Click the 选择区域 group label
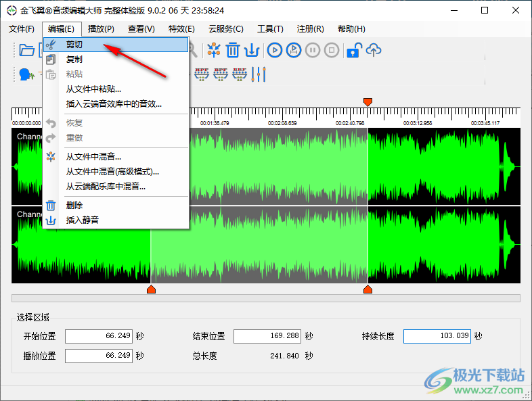 click(x=33, y=317)
